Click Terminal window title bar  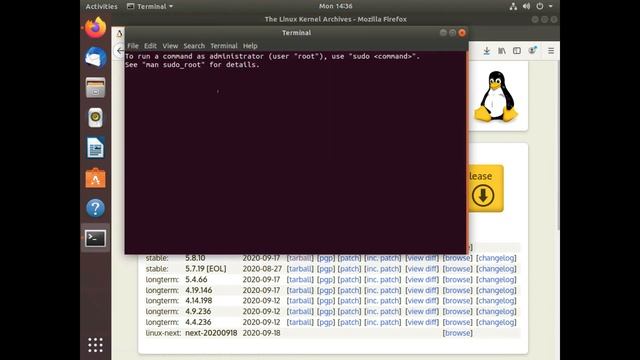tap(296, 33)
